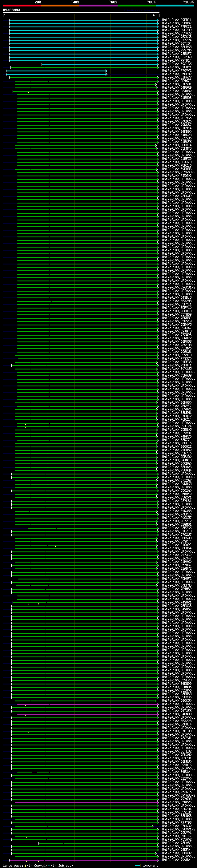
Task: Select the UniRef100_Q7ZW98 label
Action: point(176,335)
